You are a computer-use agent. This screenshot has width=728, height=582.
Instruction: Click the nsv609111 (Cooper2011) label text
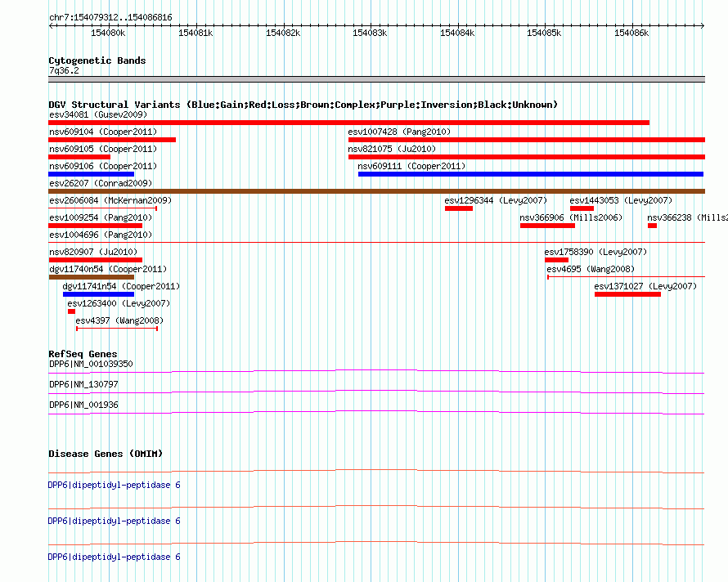tap(411, 166)
